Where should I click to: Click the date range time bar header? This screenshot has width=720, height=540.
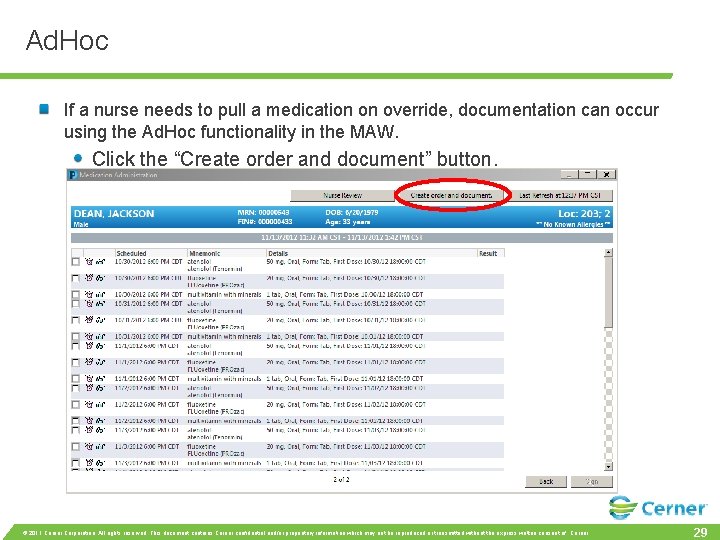pos(342,238)
